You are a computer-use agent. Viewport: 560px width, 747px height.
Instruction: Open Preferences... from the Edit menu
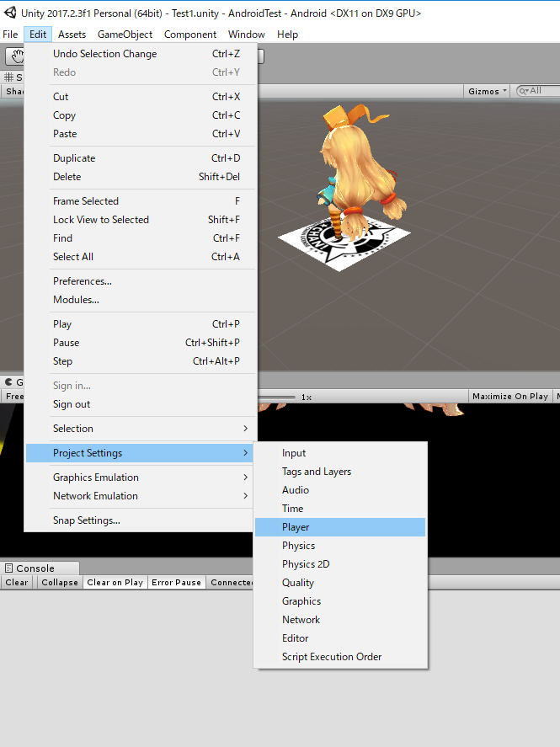click(x=141, y=281)
